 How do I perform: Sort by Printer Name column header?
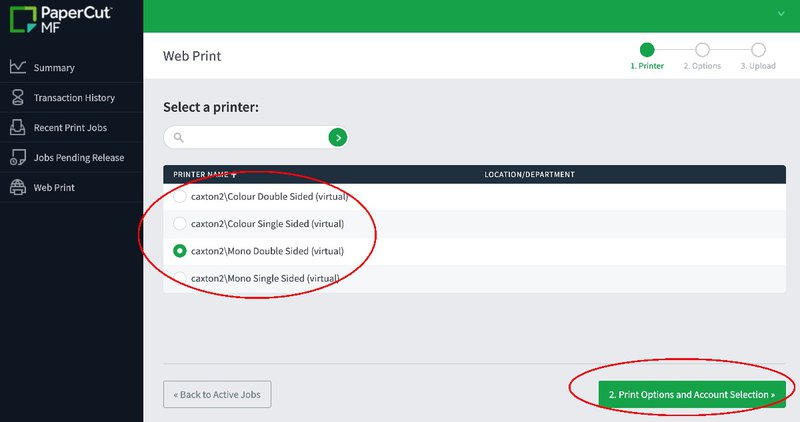pyautogui.click(x=205, y=175)
